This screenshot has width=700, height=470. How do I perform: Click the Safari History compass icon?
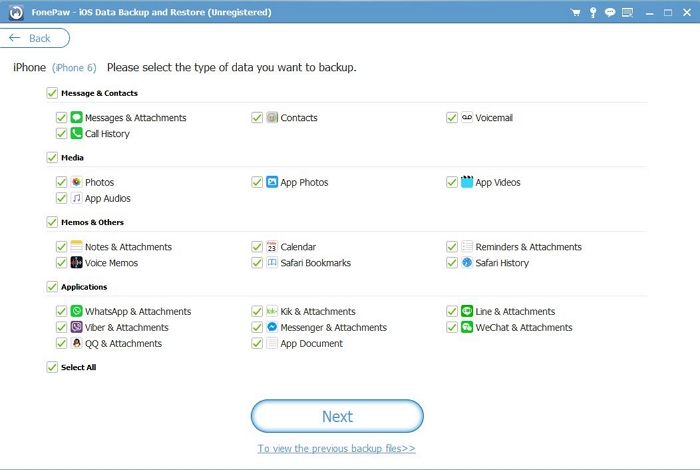(x=467, y=262)
